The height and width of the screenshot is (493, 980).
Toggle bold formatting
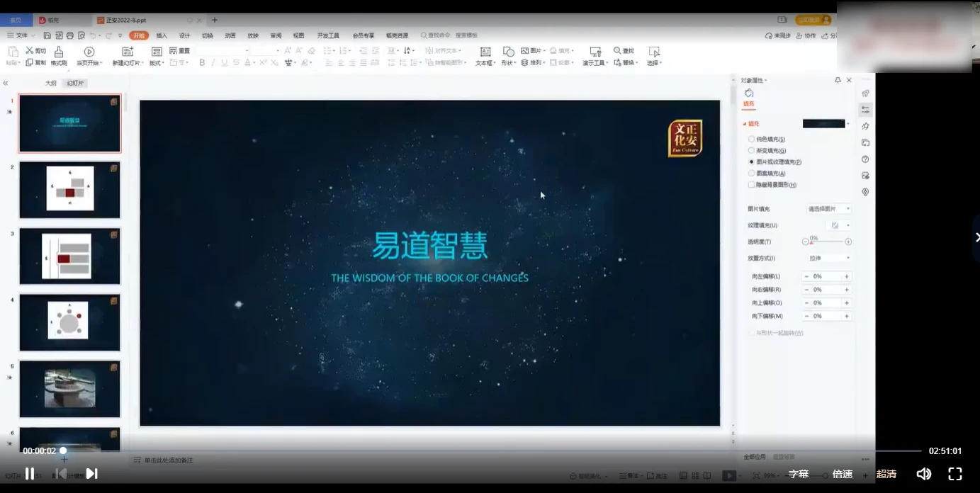[202, 62]
